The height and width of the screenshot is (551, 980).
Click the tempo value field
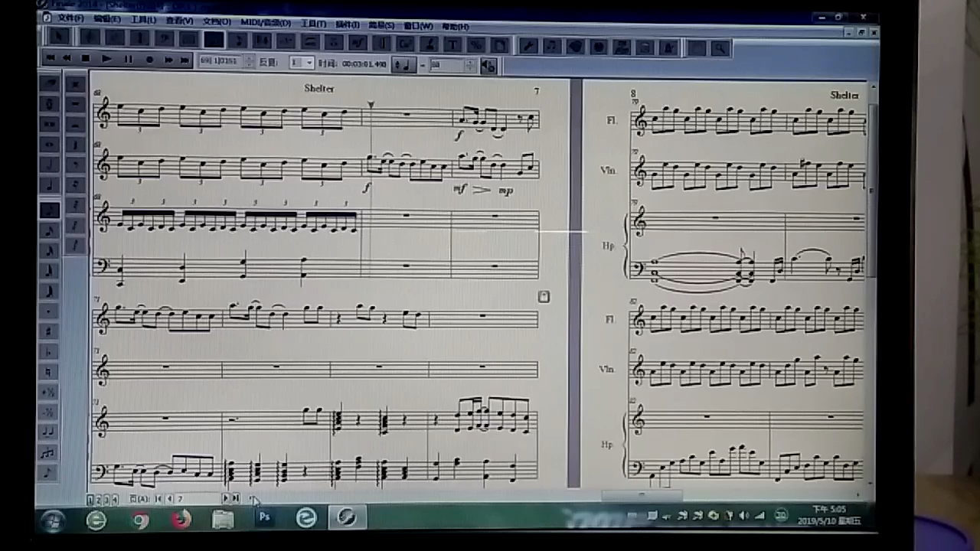(x=446, y=66)
